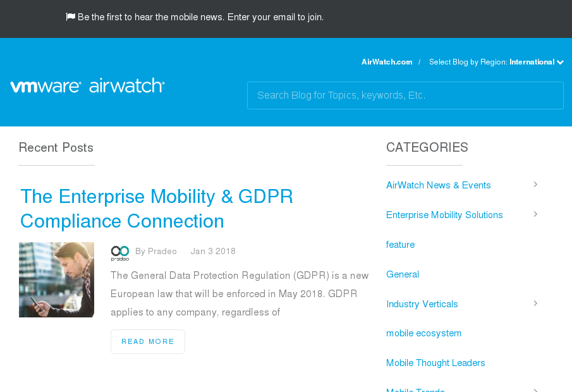
Task: Click the article thumbnail image
Action: pos(56,279)
